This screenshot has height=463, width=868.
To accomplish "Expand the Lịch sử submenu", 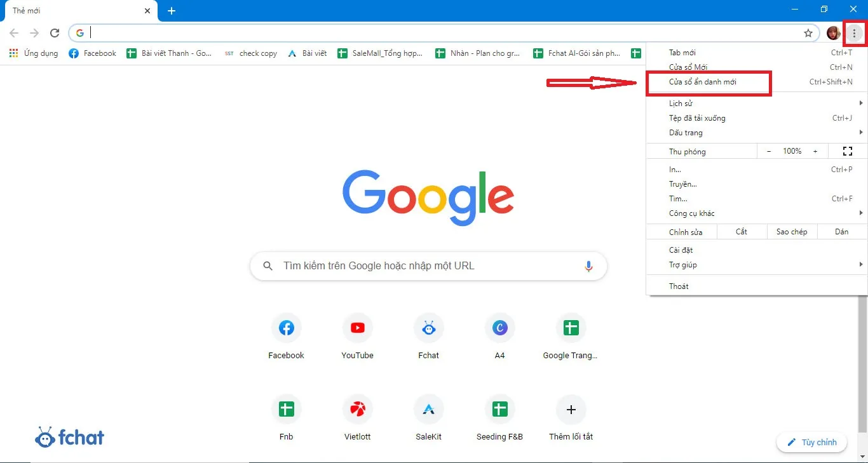I will point(681,103).
